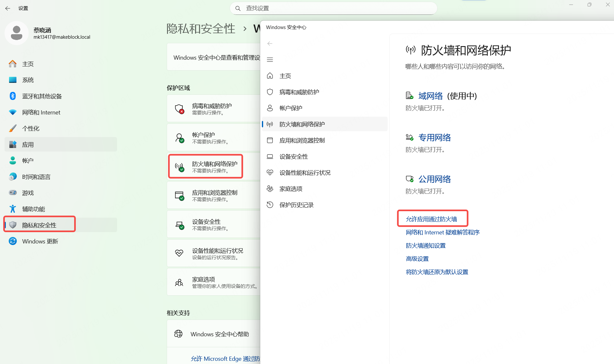The image size is (614, 364).
Task: Click the 保护历史记录 clock icon
Action: [270, 205]
